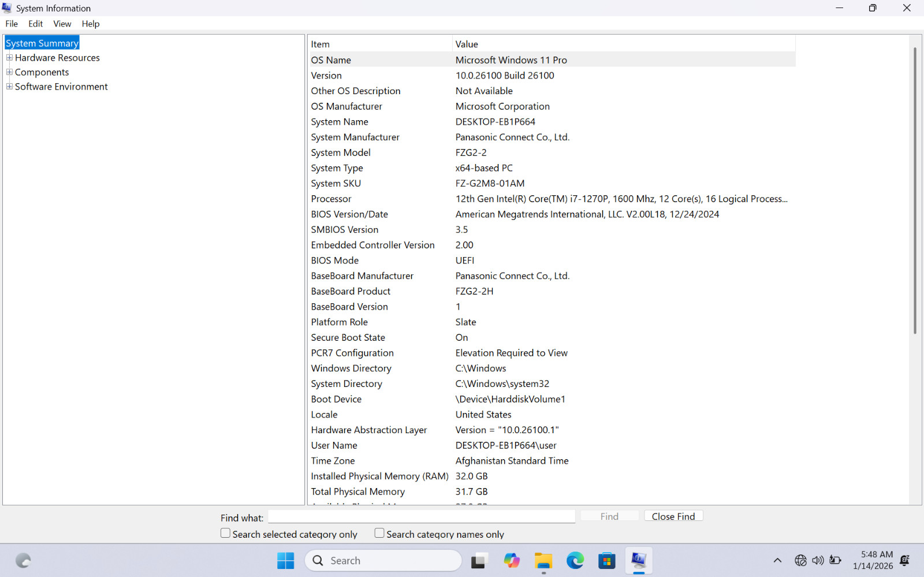Viewport: 924px width, 577px height.
Task: Open the clock and date flyout
Action: click(873, 560)
